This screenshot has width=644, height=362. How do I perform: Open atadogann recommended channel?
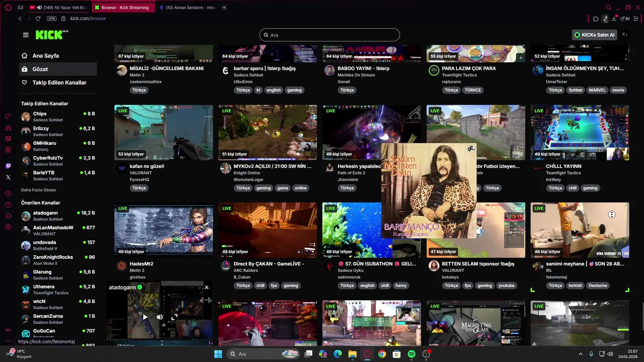point(58,216)
